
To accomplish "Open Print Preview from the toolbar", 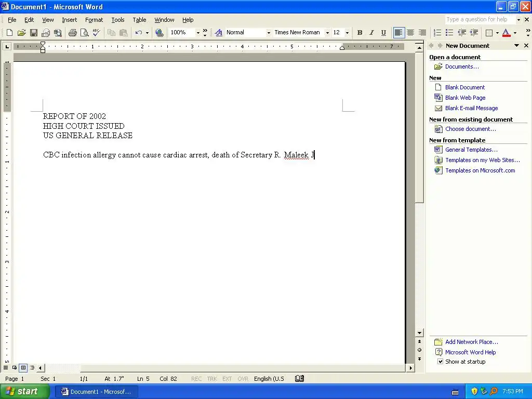I will tap(84, 33).
